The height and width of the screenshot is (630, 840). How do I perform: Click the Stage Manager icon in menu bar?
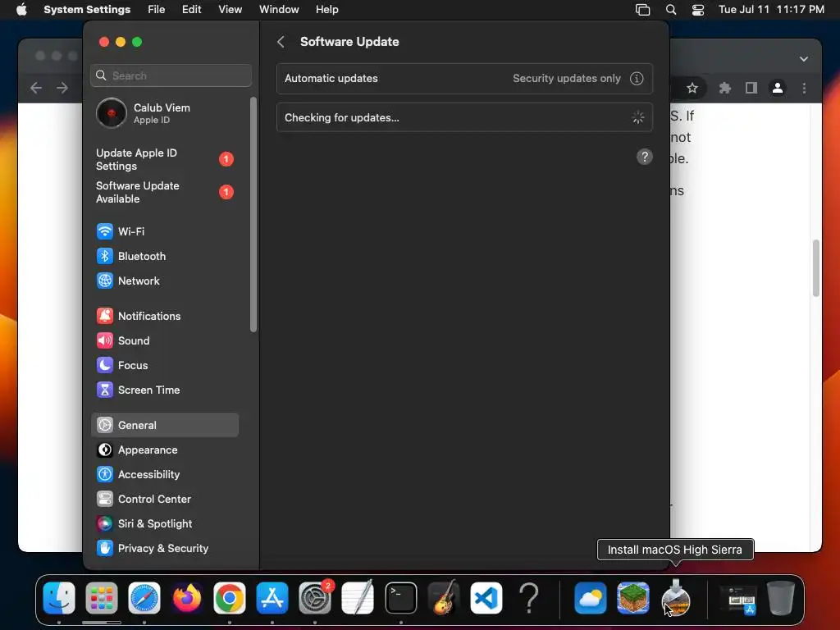click(642, 10)
